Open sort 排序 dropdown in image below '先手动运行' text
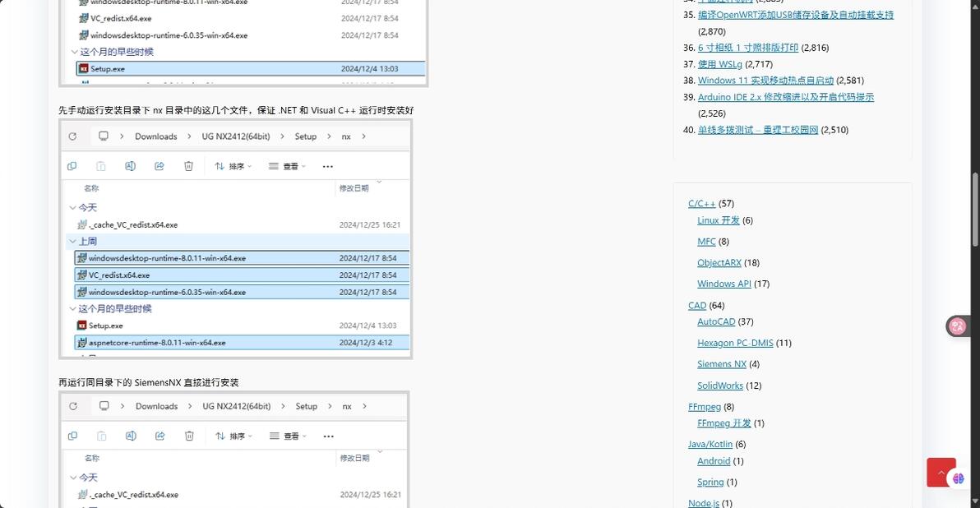Viewport: 980px width, 508px height. (233, 166)
